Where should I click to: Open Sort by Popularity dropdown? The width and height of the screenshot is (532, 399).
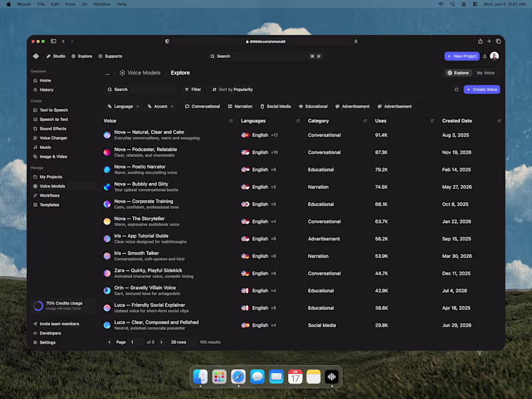[233, 90]
